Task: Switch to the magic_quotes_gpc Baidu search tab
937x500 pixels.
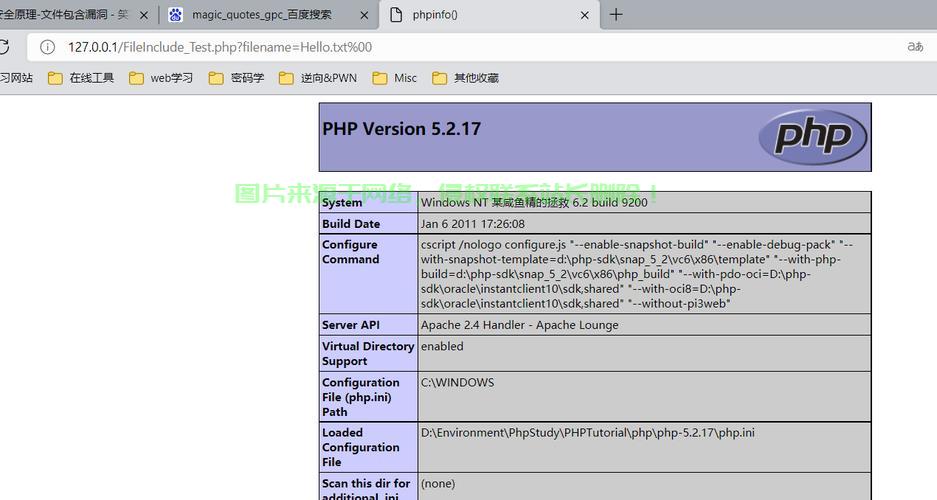Action: (x=268, y=15)
